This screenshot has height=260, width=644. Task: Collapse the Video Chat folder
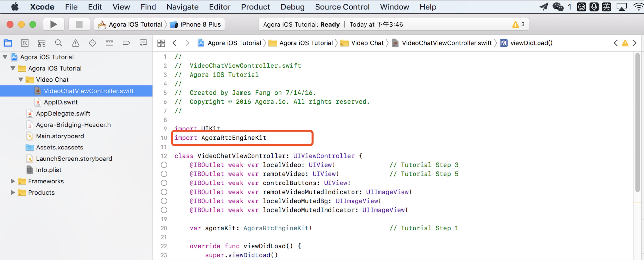[x=21, y=80]
